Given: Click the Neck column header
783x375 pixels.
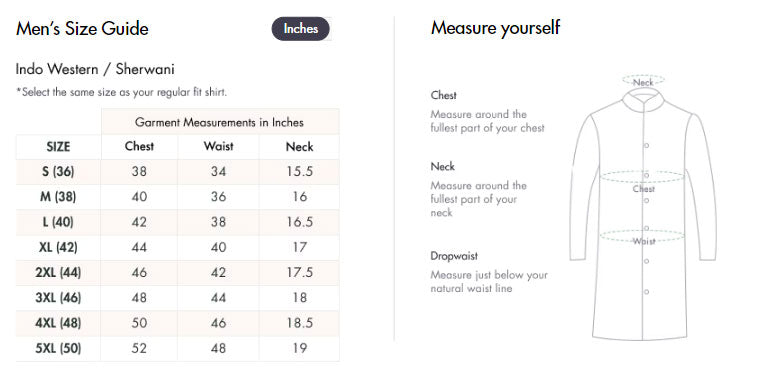Looking at the screenshot, I should coord(299,147).
